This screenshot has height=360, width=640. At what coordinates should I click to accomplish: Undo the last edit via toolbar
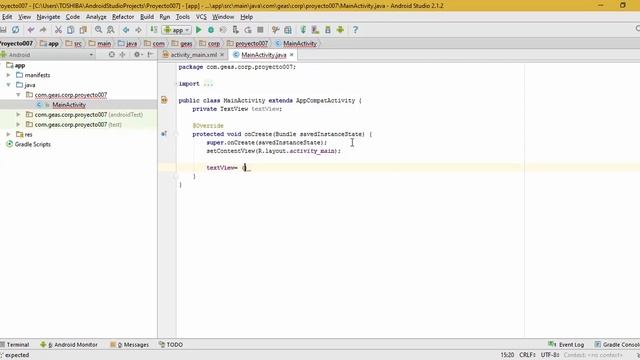click(x=31, y=30)
